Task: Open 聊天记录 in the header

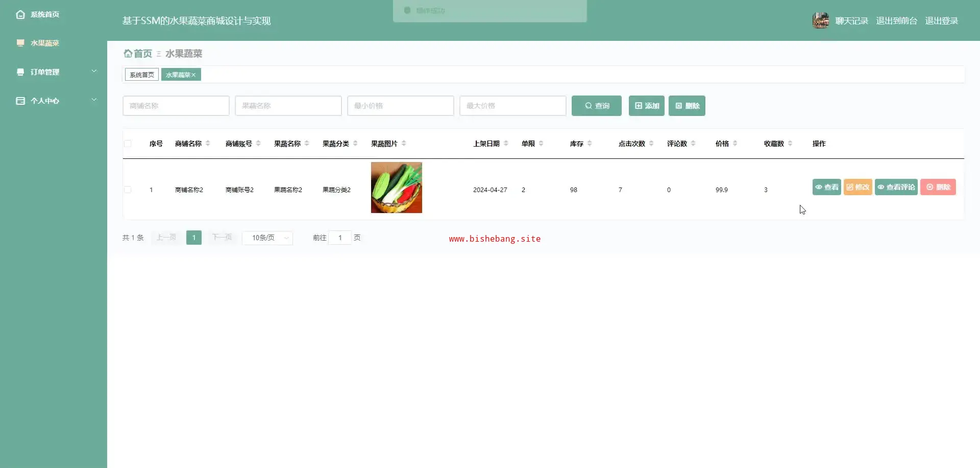Action: click(851, 21)
